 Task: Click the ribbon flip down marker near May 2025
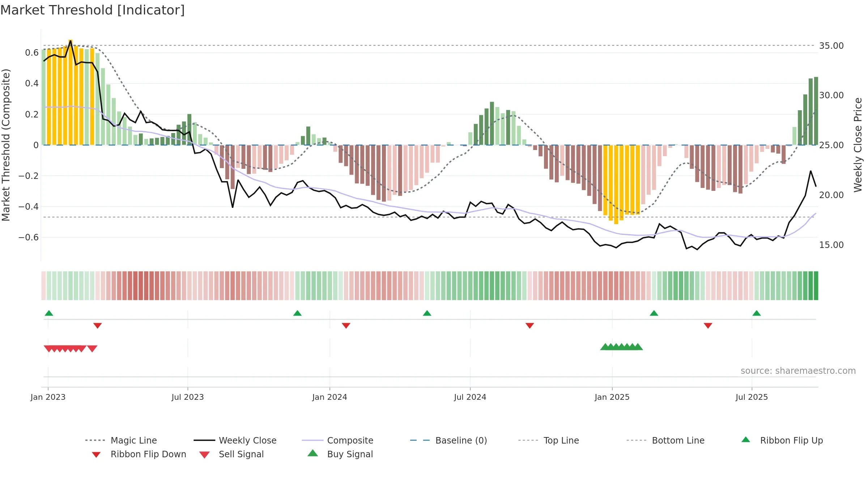coord(708,326)
